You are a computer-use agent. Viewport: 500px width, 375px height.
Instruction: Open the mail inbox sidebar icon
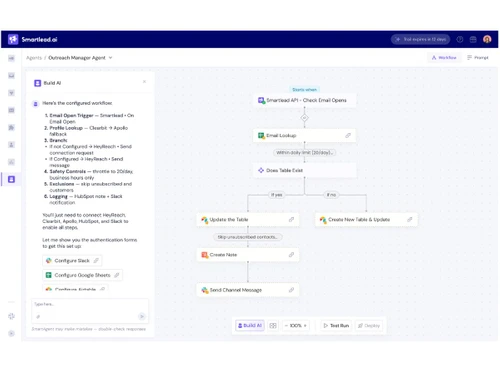11,76
